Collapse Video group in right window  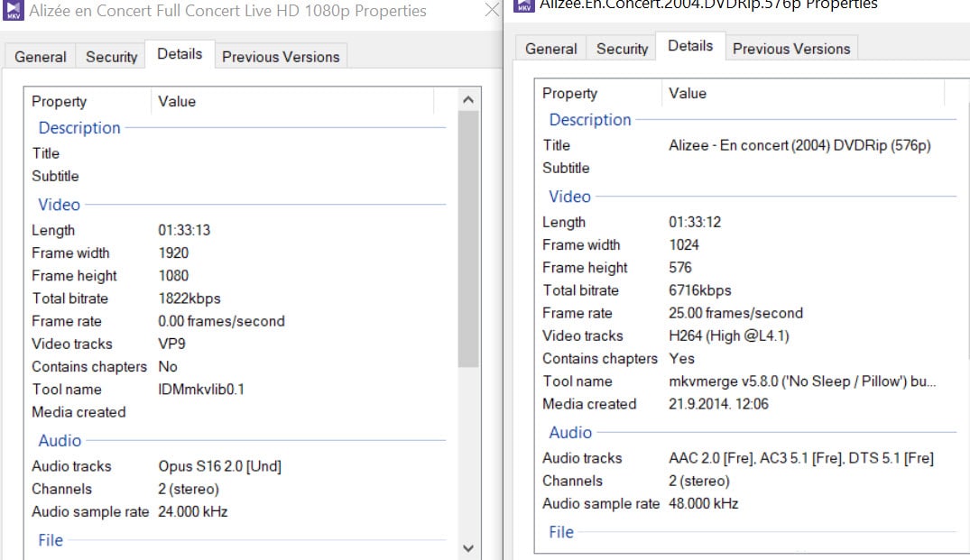(569, 197)
